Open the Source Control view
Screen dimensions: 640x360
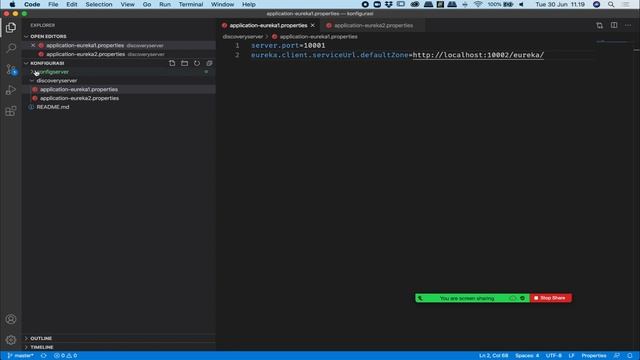coord(11,69)
